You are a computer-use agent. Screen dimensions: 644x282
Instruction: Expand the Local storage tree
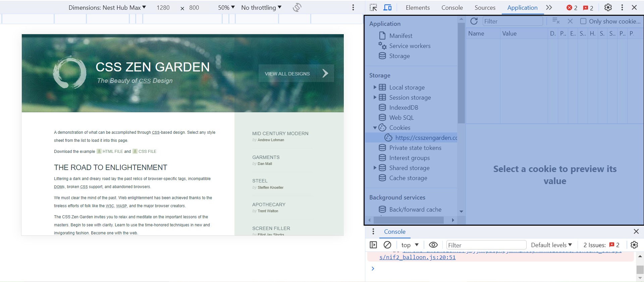[x=375, y=87]
